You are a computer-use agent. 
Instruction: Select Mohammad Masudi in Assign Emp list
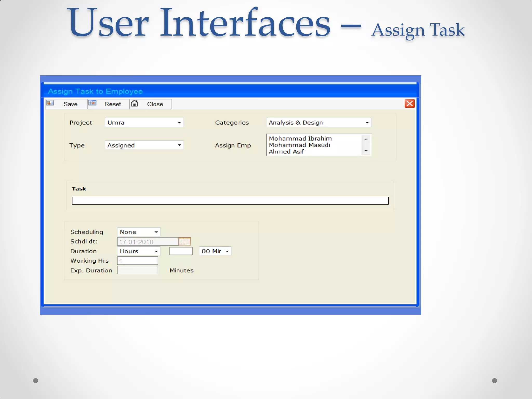click(x=299, y=145)
